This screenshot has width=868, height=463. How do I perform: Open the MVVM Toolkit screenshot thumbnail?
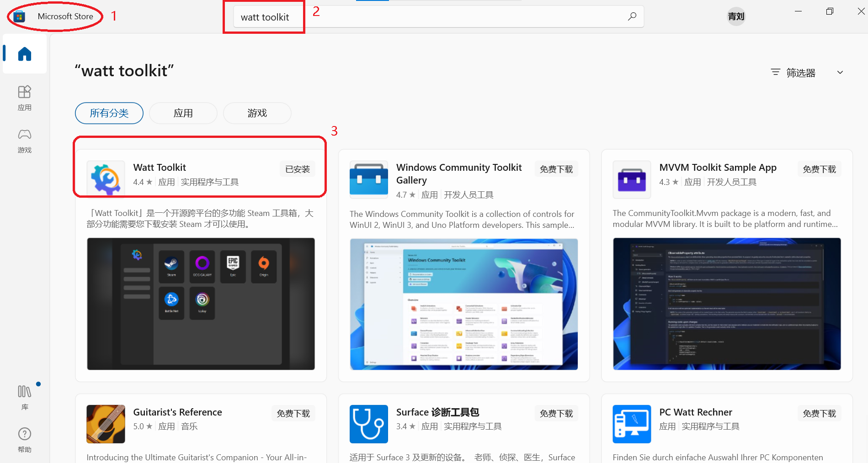click(x=727, y=304)
